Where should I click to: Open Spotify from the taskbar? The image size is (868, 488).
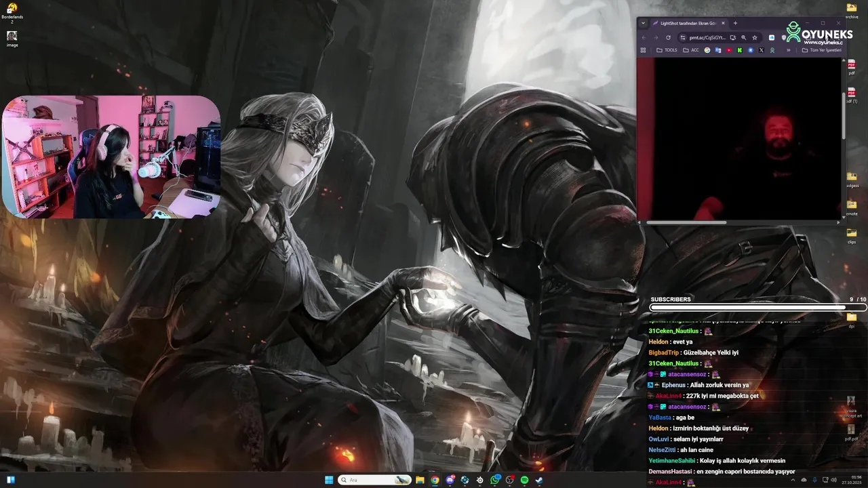[x=525, y=480]
